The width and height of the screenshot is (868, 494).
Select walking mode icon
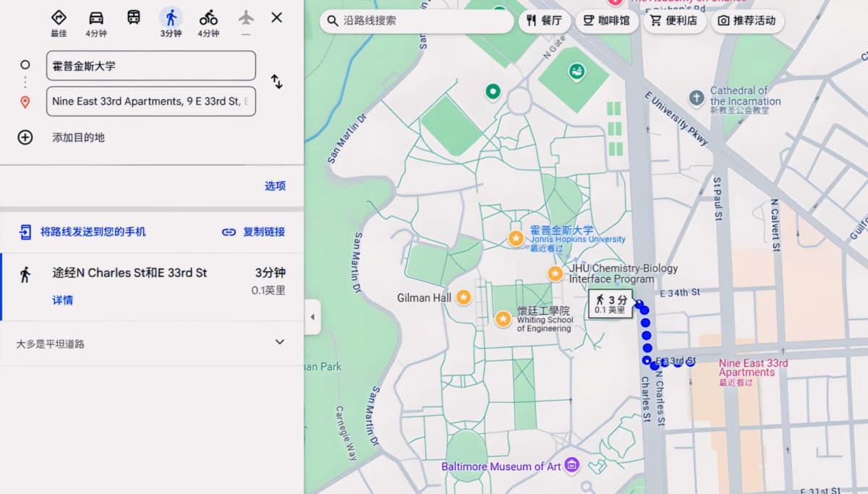click(171, 17)
